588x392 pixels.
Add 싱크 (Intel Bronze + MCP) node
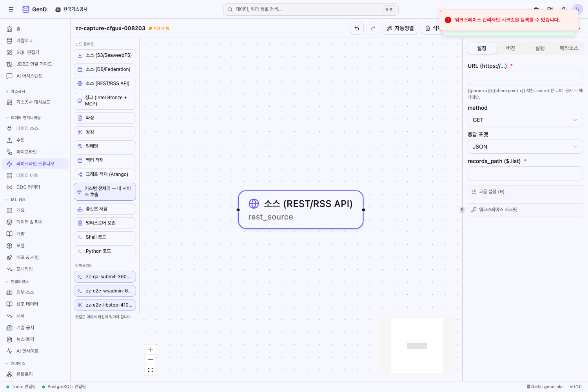point(105,101)
